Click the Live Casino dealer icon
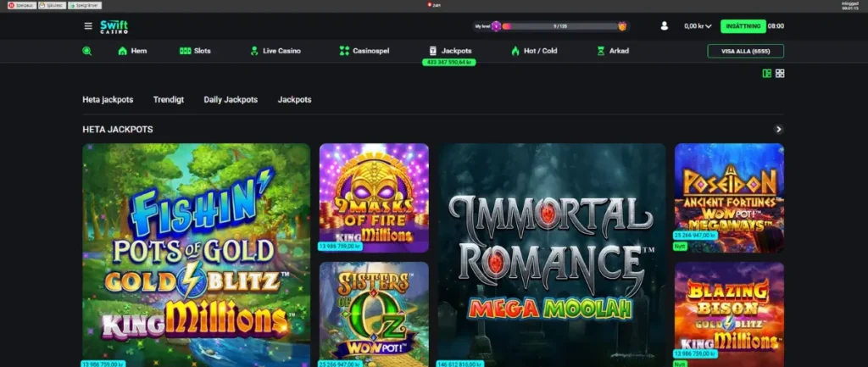Screen dimensions: 868x367 click(x=254, y=51)
